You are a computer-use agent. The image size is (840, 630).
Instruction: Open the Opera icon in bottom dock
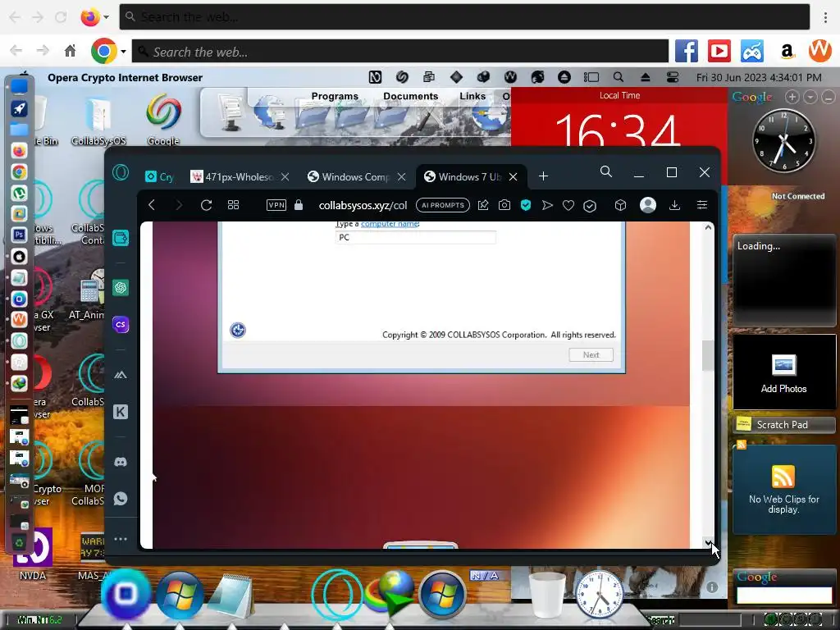(x=337, y=595)
